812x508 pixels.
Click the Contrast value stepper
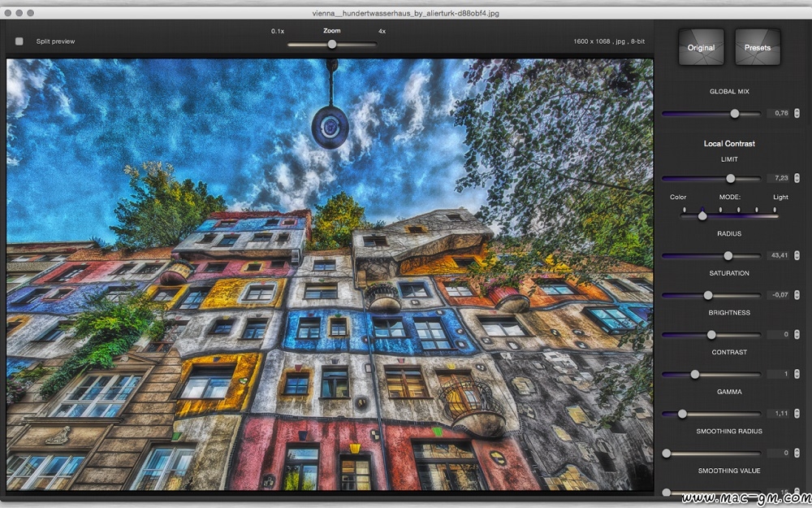[797, 374]
